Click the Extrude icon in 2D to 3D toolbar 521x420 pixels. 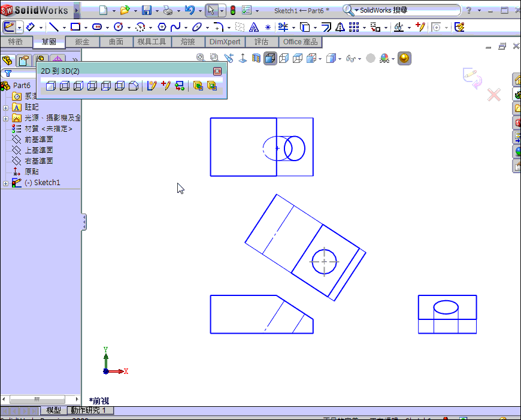point(198,86)
